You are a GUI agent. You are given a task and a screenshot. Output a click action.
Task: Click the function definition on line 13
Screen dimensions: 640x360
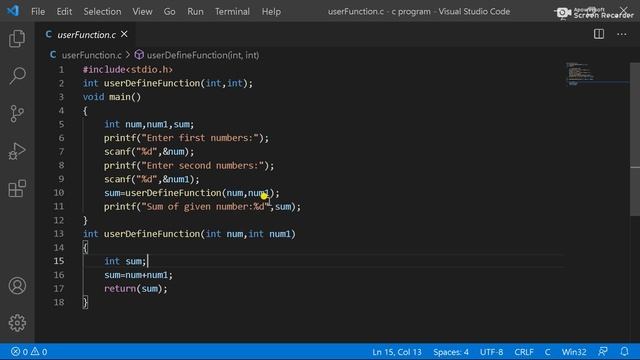pos(189,234)
